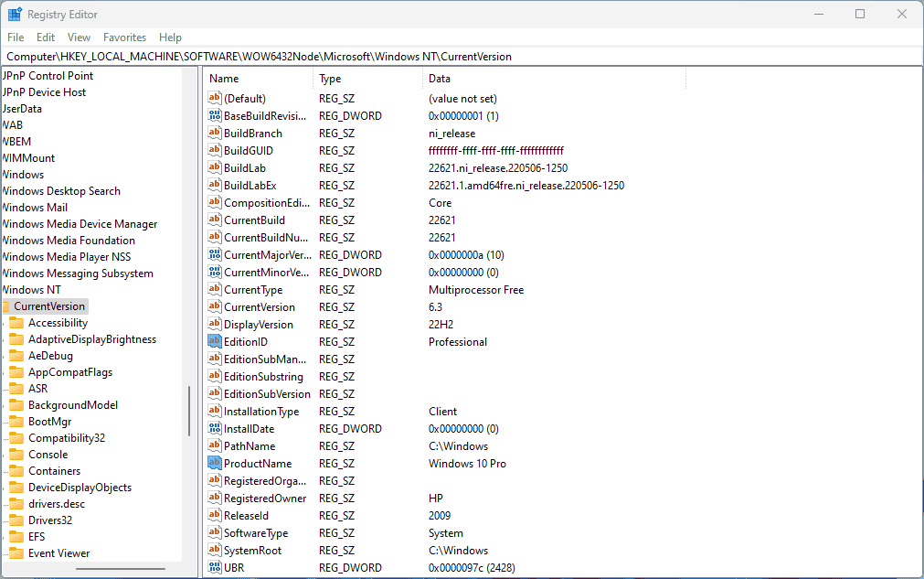Viewport: 924px width, 579px height.
Task: Select the CurrentBuild string value icon
Action: [215, 220]
